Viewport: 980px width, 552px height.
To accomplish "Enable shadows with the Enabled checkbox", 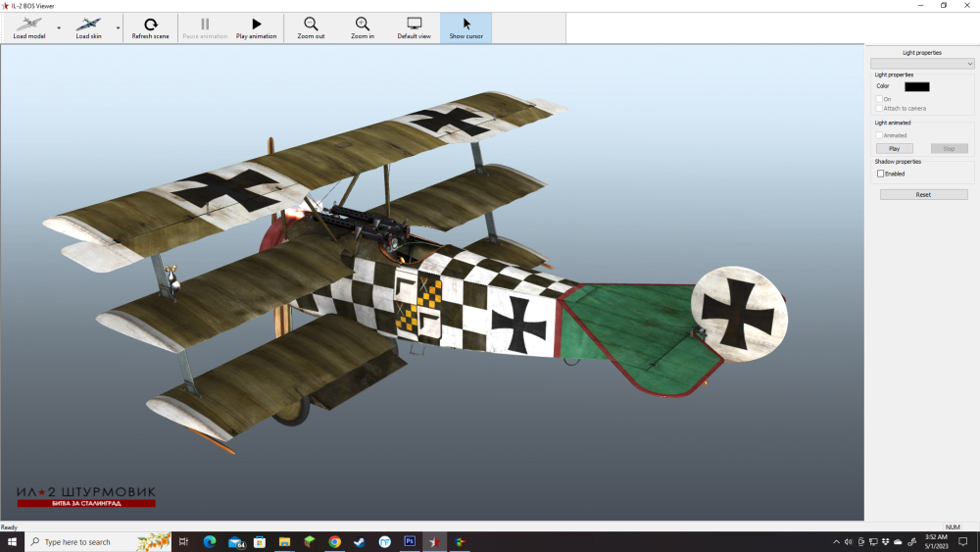I will (880, 174).
